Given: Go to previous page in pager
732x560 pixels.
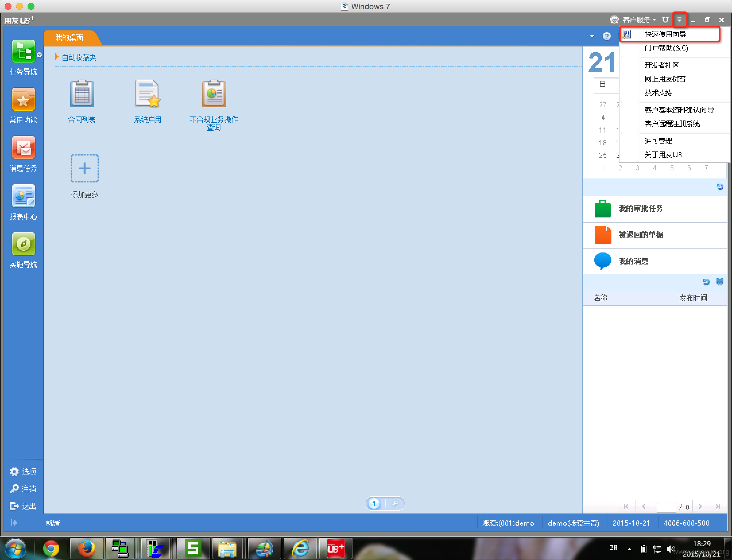Looking at the screenshot, I should (x=643, y=507).
